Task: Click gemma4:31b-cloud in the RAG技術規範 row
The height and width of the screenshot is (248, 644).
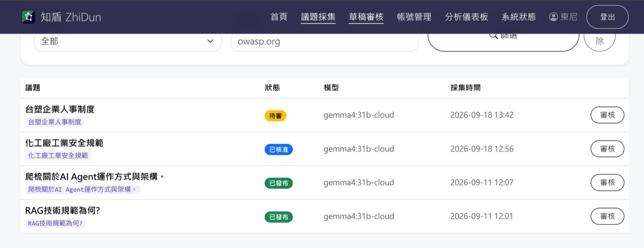Action: coord(359,216)
